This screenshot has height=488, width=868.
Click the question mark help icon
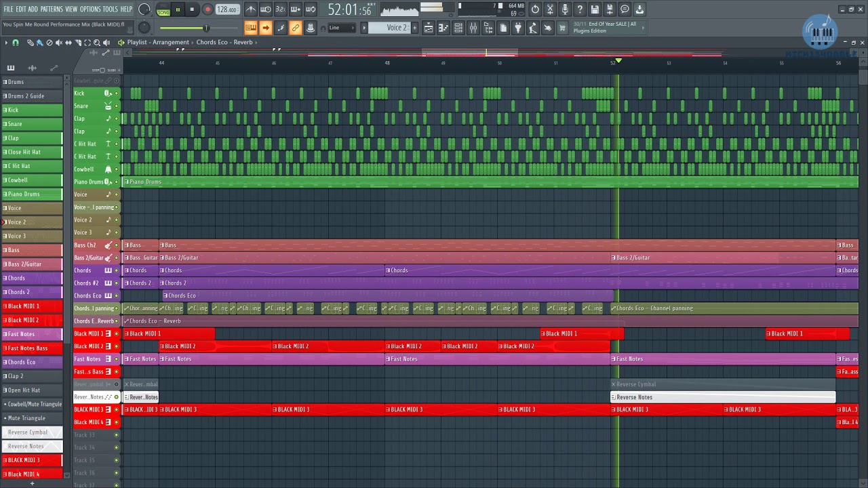pyautogui.click(x=580, y=9)
